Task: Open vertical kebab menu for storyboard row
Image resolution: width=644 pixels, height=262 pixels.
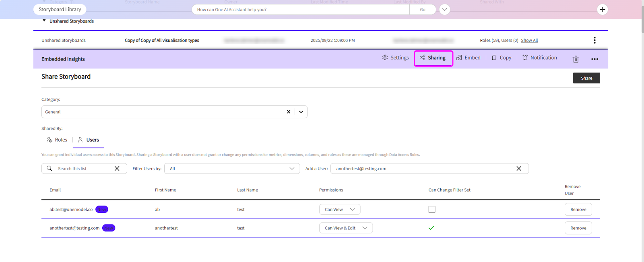Action: coord(594,40)
